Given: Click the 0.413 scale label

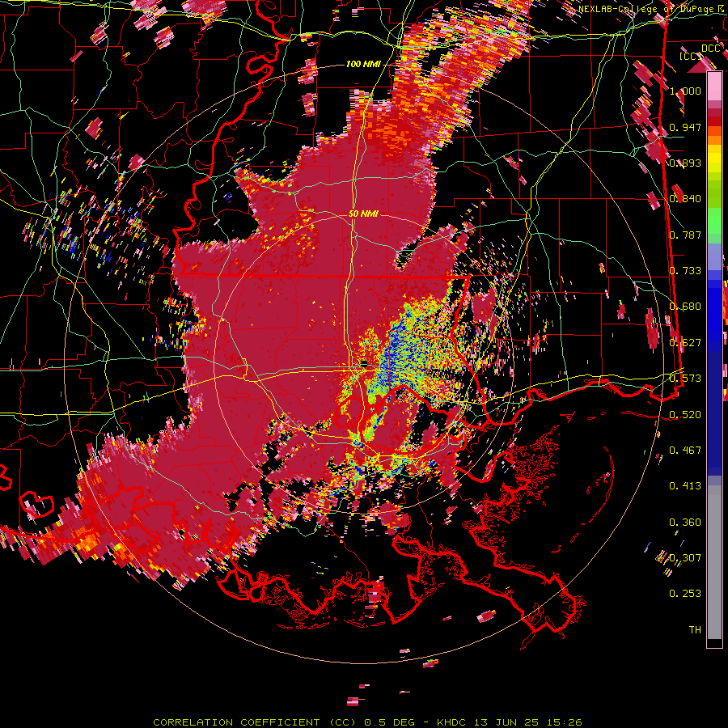Looking at the screenshot, I should (685, 486).
